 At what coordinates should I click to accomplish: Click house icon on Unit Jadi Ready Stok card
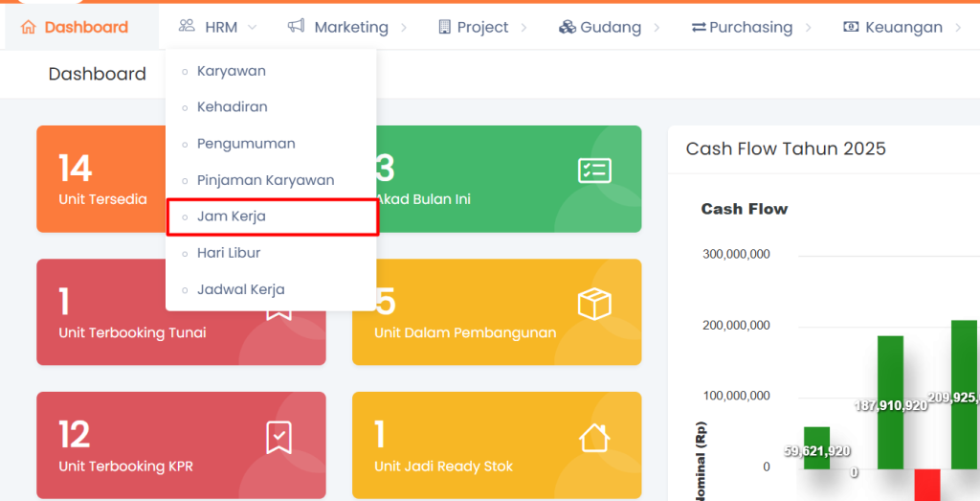594,438
